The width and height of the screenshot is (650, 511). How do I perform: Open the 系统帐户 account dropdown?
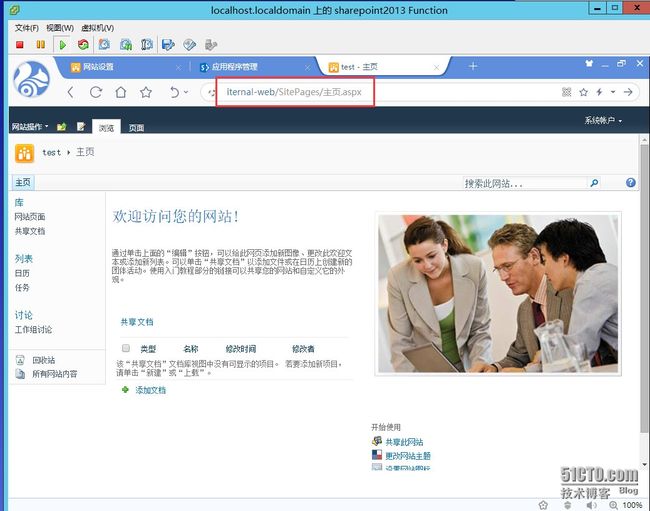tap(603, 121)
